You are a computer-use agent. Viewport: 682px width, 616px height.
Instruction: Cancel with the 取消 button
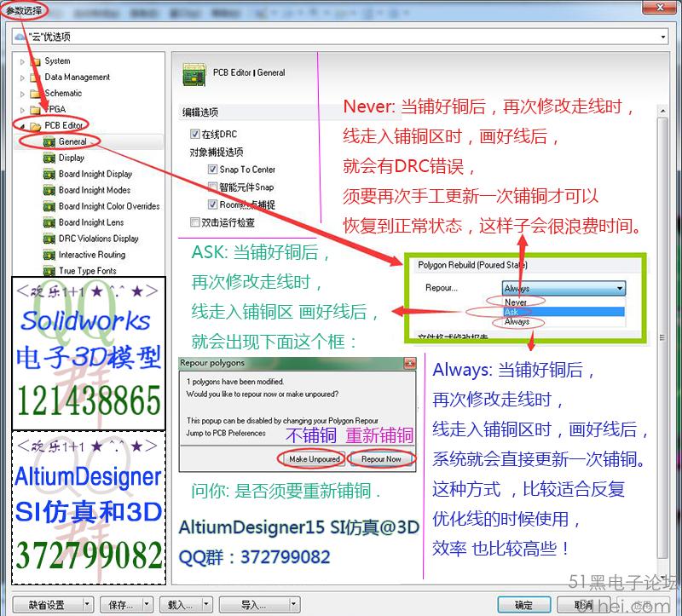pyautogui.click(x=583, y=605)
